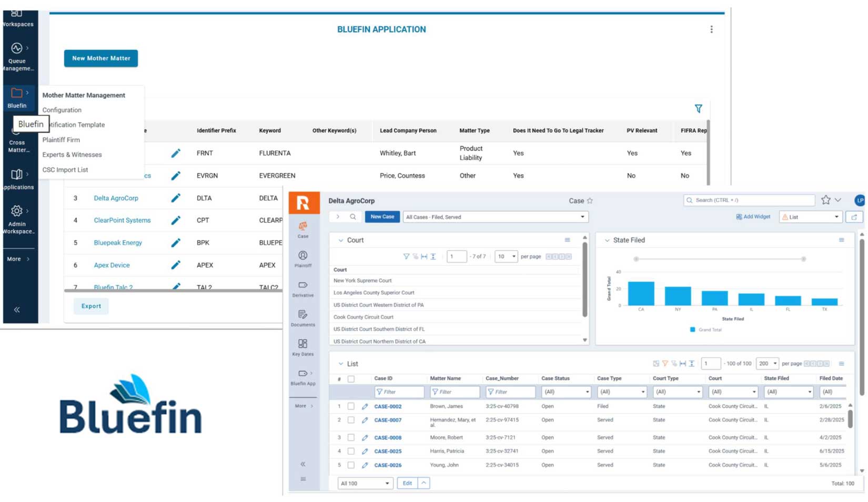
Task: Select Mother Matter Management menu item
Action: [x=84, y=95]
